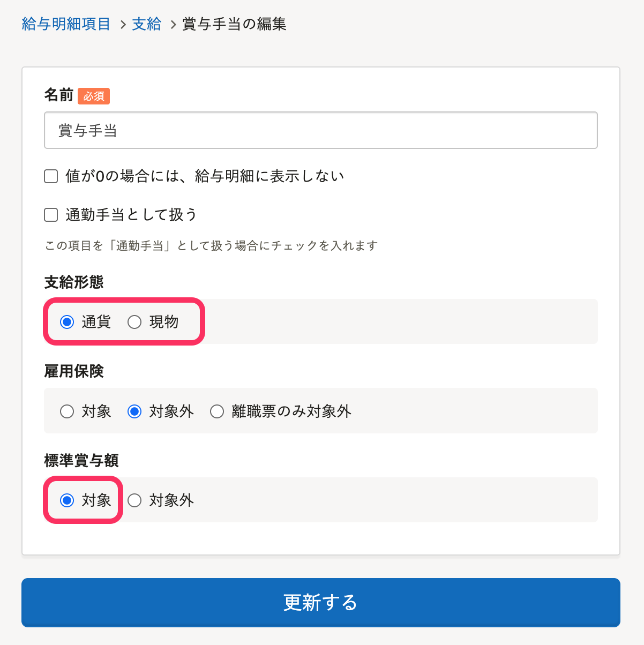Go to the 支給 breadcrumb link

tap(146, 24)
